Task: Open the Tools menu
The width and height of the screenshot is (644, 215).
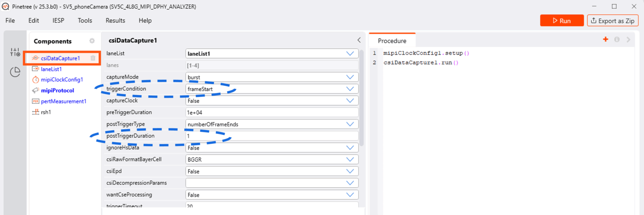Action: [x=85, y=20]
